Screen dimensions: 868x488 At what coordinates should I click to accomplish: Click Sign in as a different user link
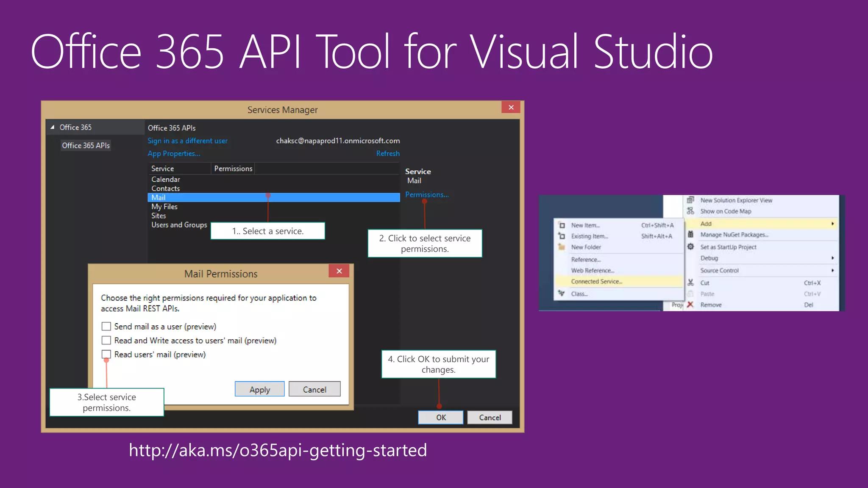click(188, 141)
